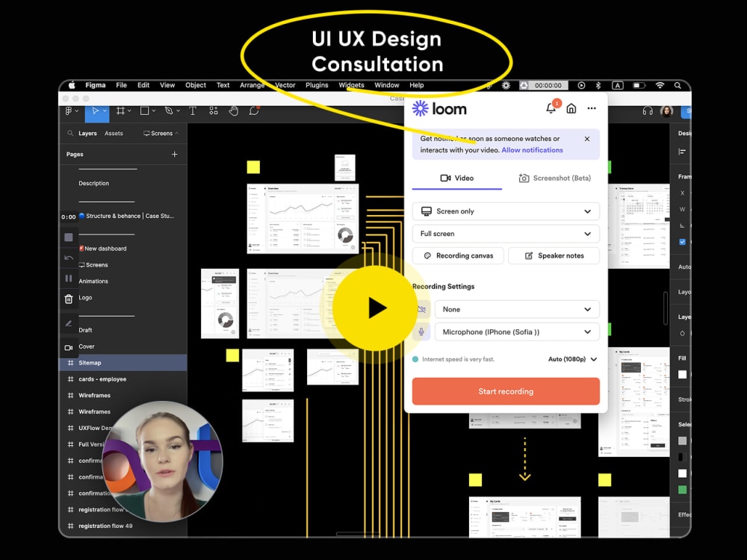Open the Resources components tool
Screen dimensions: 747x560
(x=214, y=111)
